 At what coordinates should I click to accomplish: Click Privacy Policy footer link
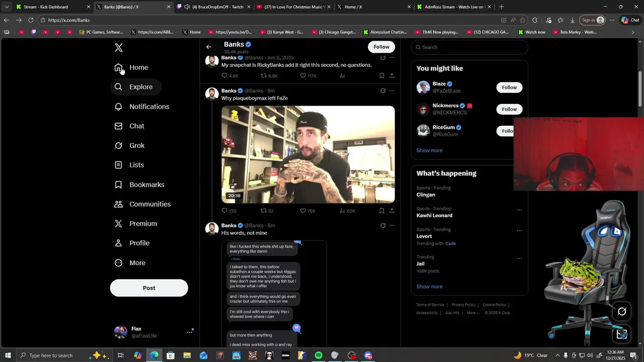click(x=463, y=305)
